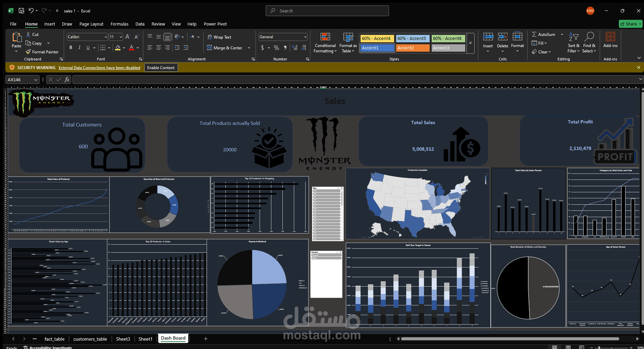The height and width of the screenshot is (349, 644).
Task: Apply the Accent2 cell style
Action: [413, 48]
